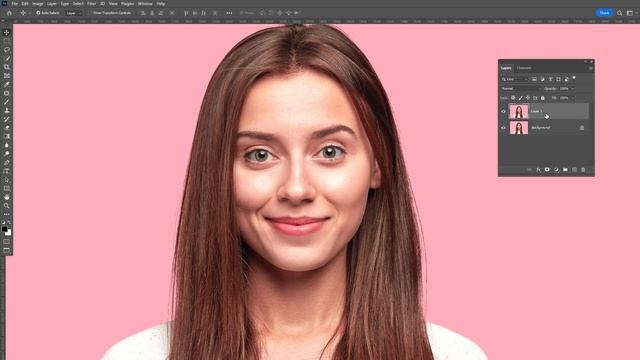Hide Layer 1 using its eye icon
The width and height of the screenshot is (640, 360).
(x=503, y=111)
